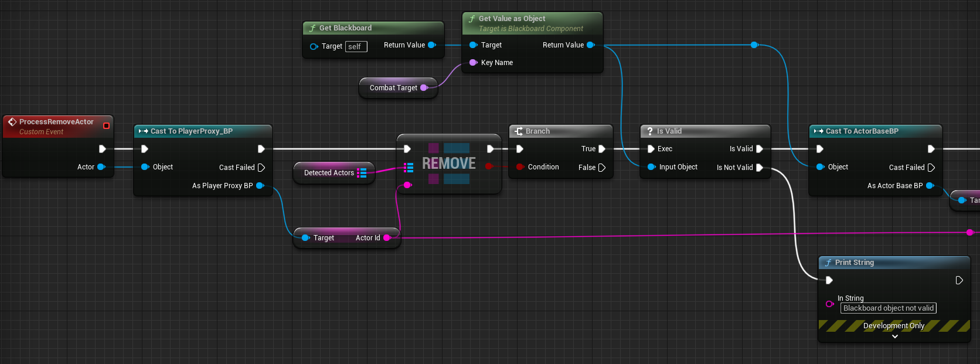980x364 pixels.
Task: Click the As Actor Base BP output pin
Action: [x=930, y=186]
